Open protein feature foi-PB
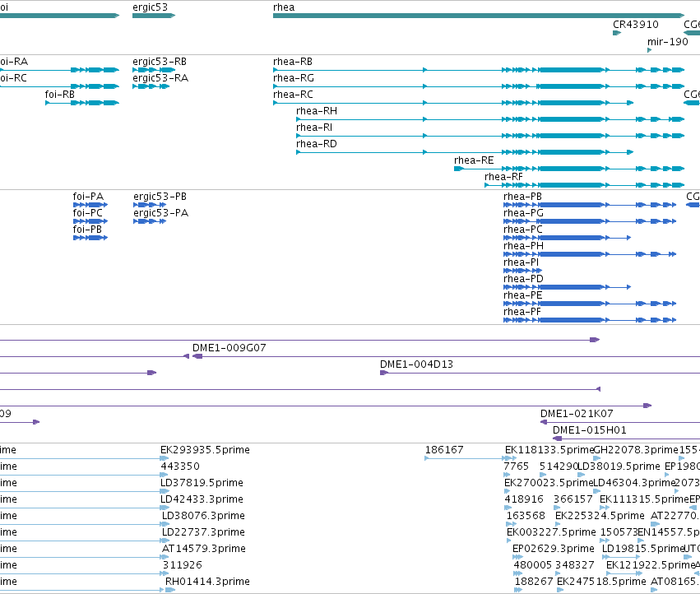700x594 pixels. pos(90,238)
